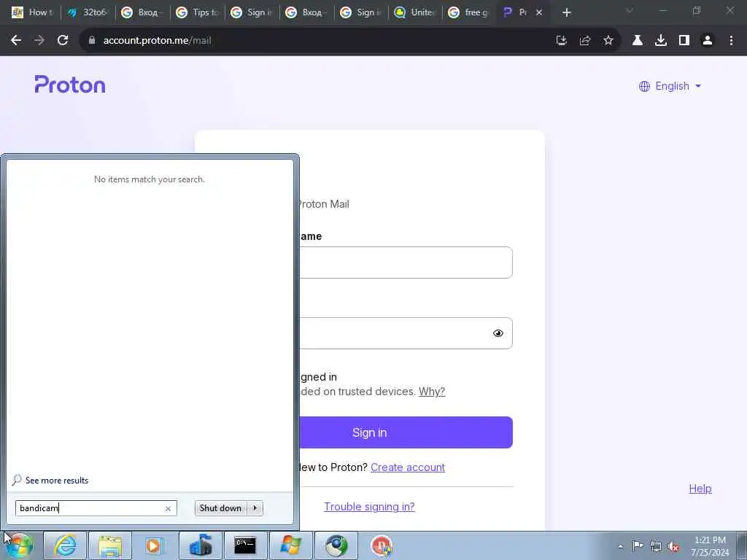Screen dimensions: 747x560
Task: Click the Help link
Action: point(700,489)
